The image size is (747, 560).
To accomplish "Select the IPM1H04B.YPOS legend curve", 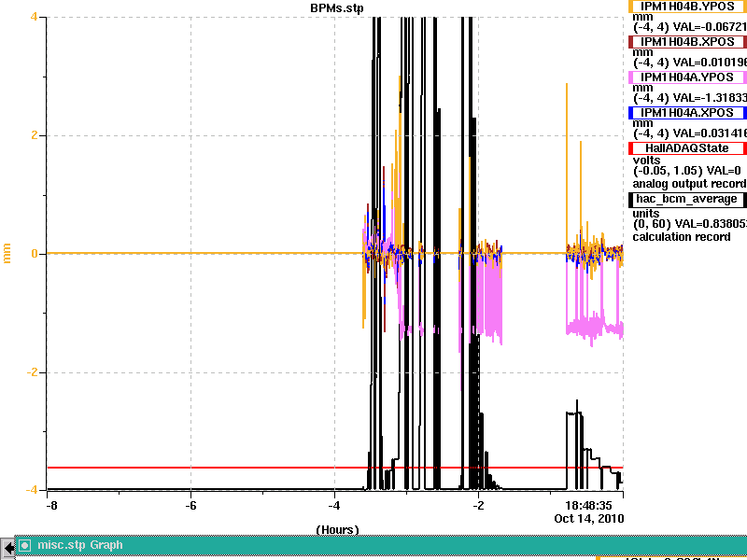I will click(687, 7).
